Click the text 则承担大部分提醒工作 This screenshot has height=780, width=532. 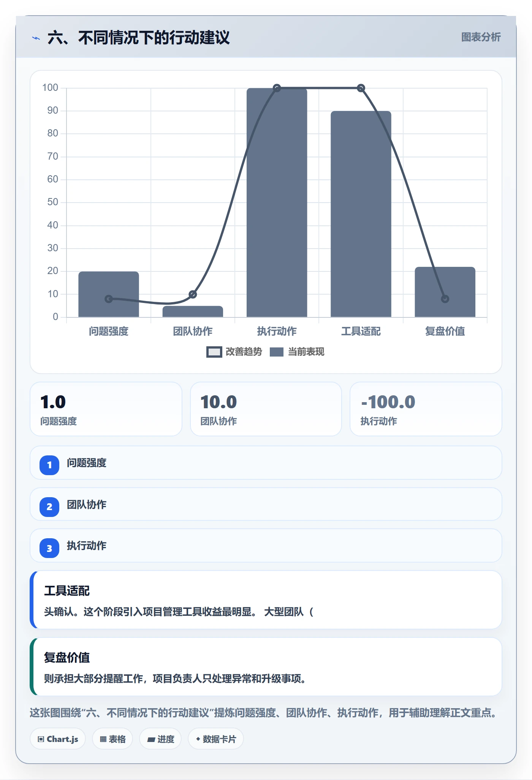point(93,679)
